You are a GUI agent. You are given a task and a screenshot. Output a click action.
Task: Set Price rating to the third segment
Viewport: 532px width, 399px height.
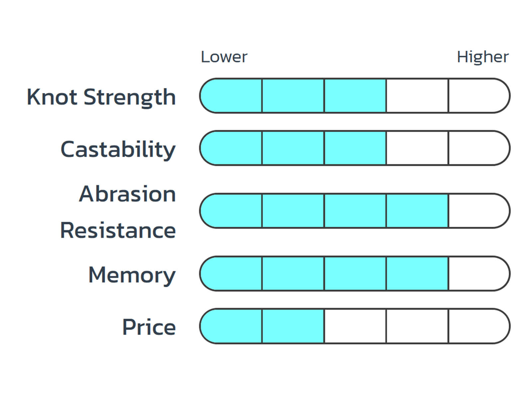[355, 326]
